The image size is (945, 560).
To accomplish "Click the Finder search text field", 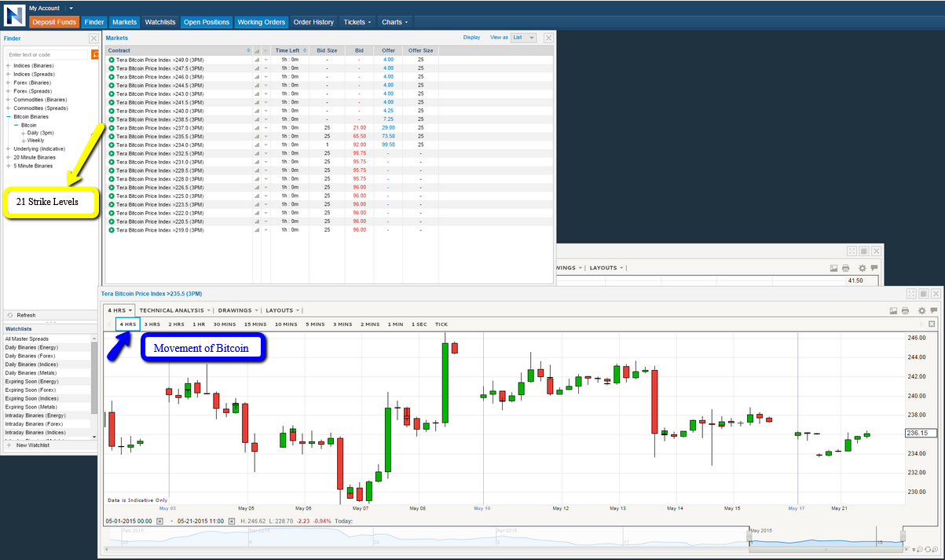I will click(47, 54).
